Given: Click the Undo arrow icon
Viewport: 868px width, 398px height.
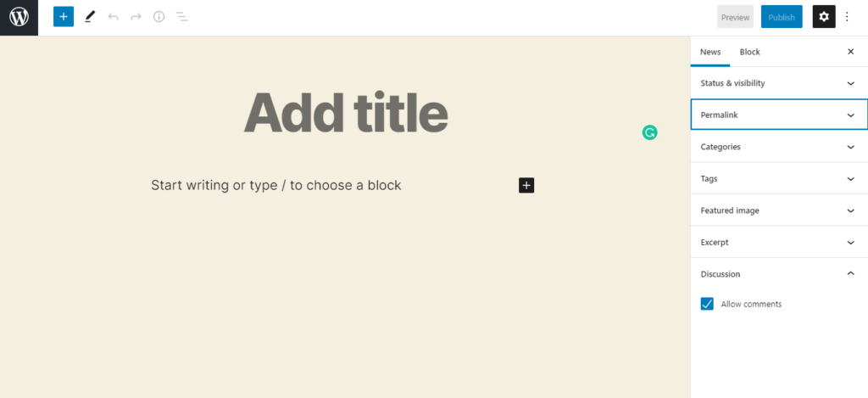Looking at the screenshot, I should click(x=114, y=17).
